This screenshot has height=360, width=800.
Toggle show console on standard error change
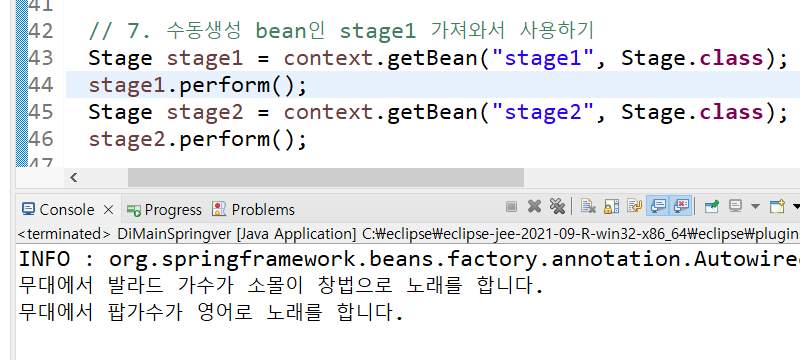coord(682,207)
